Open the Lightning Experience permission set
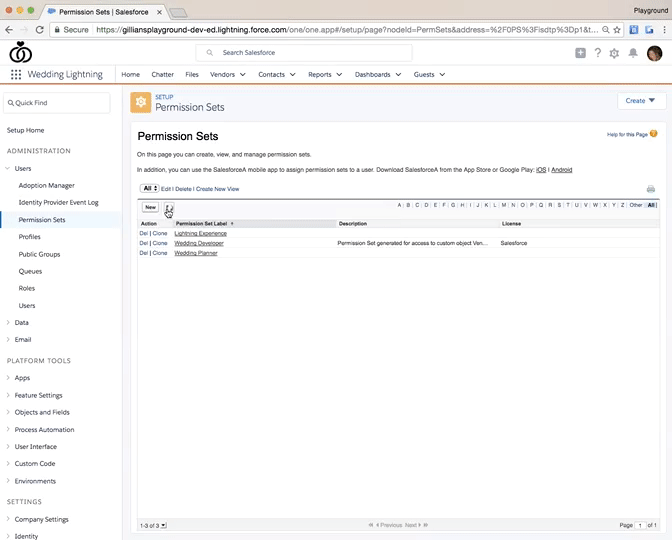The width and height of the screenshot is (672, 540). (x=201, y=234)
